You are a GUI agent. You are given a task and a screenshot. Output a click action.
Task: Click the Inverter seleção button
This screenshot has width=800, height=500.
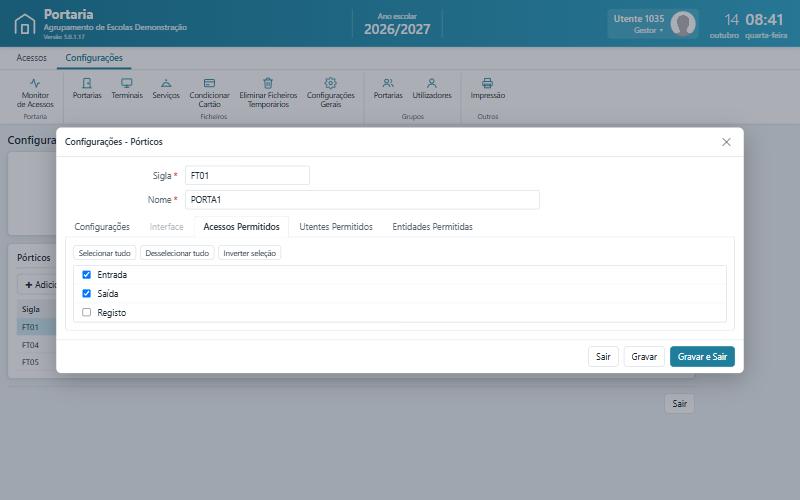(249, 253)
